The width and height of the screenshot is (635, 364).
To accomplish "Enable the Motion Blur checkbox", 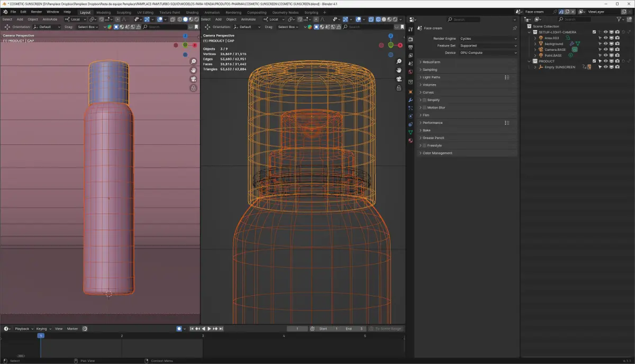I will tap(424, 107).
